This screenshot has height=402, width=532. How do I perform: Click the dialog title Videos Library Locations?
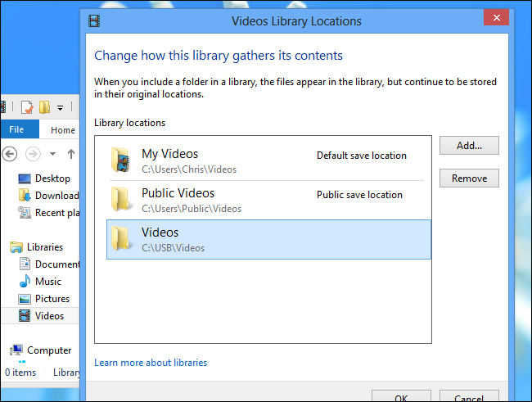[x=296, y=21]
